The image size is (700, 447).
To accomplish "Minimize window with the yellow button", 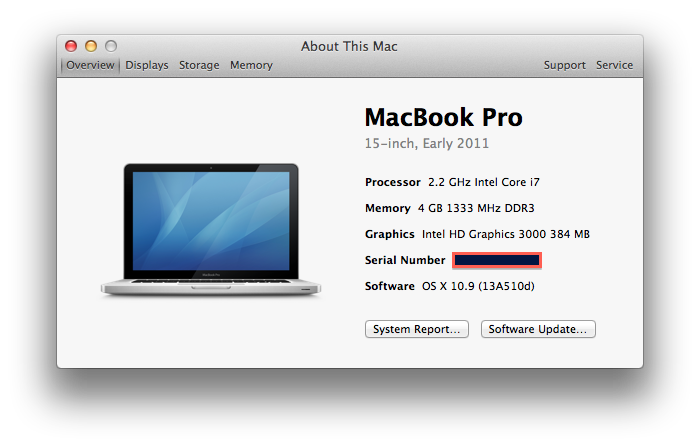I will [x=91, y=46].
